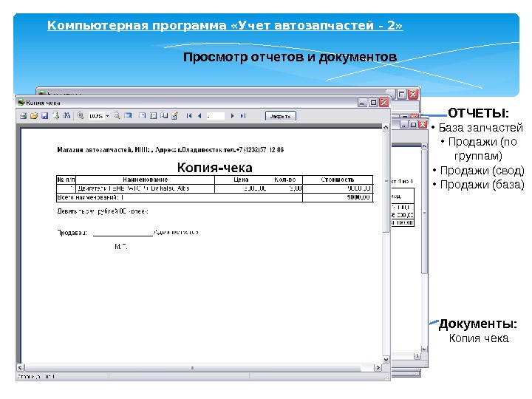
Task: Go to the last page arrow
Action: tap(243, 116)
